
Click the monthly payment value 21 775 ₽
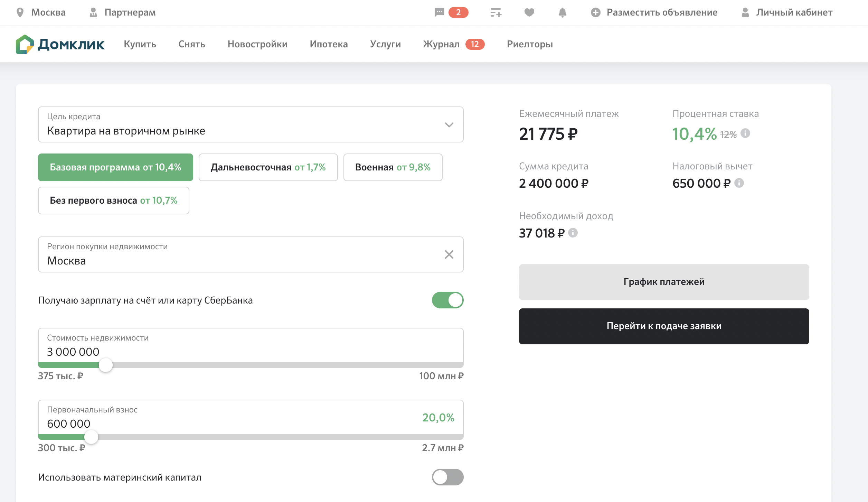tap(548, 134)
